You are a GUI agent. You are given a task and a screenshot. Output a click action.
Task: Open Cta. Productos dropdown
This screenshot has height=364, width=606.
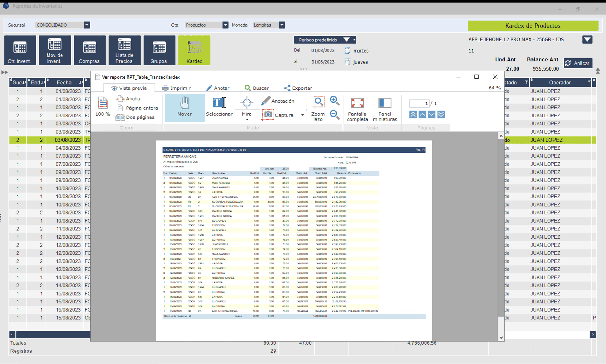pos(225,25)
